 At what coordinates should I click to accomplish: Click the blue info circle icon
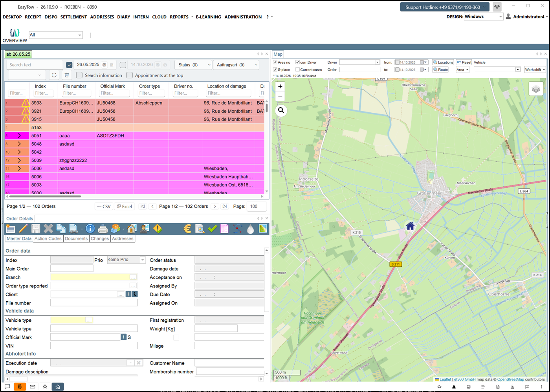(x=90, y=229)
